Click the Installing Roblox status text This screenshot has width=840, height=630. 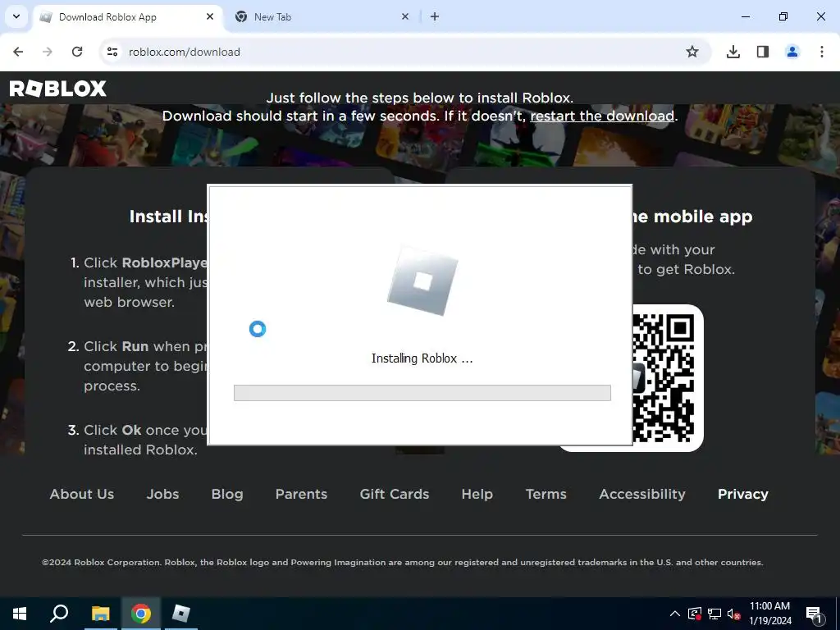422,358
